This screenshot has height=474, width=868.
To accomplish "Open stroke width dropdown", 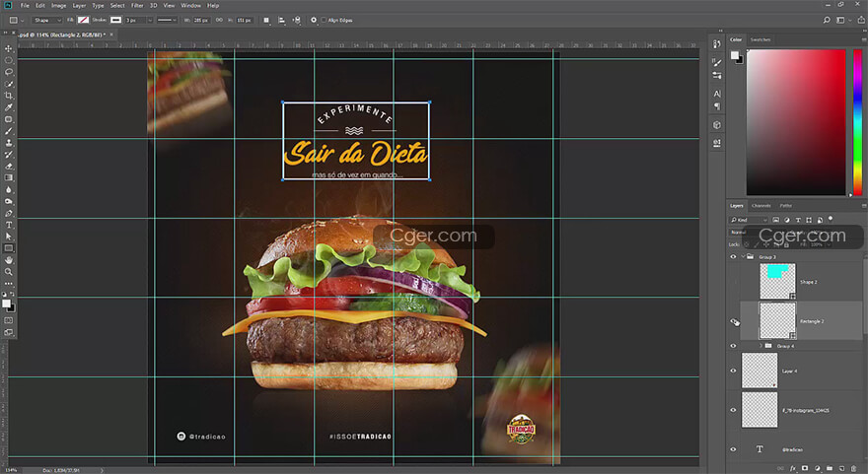I will point(150,20).
